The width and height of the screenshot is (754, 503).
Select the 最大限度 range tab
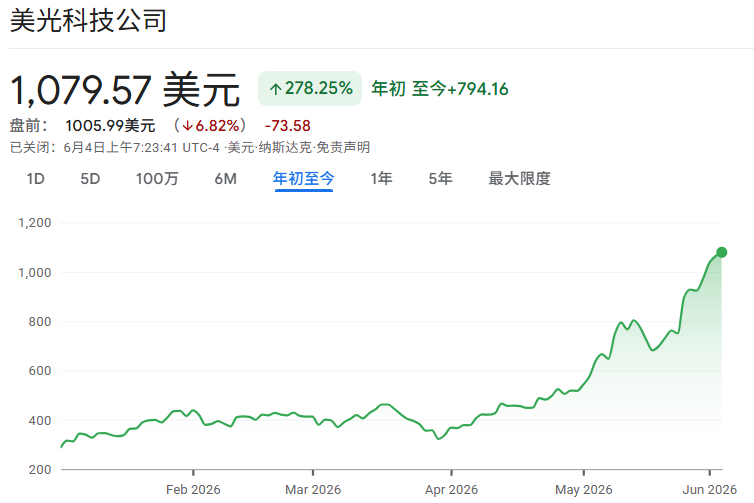point(519,179)
